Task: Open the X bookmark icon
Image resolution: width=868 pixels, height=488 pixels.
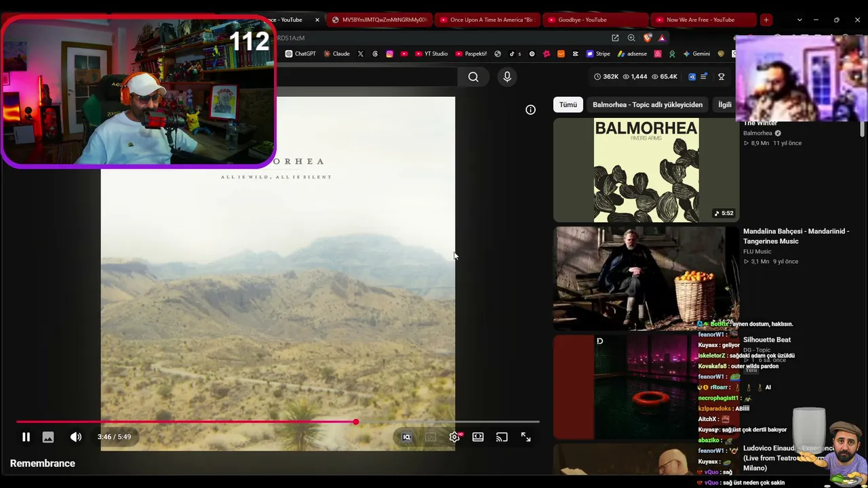Action: point(360,54)
